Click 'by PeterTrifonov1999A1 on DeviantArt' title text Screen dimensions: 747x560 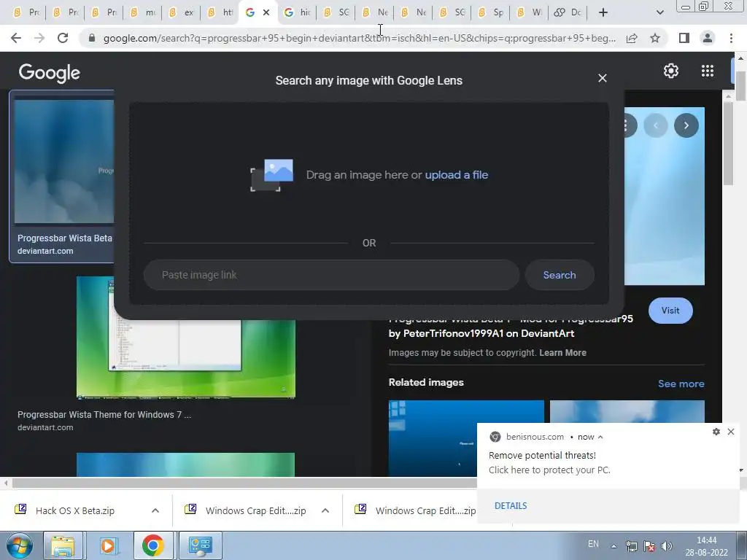[x=481, y=333]
